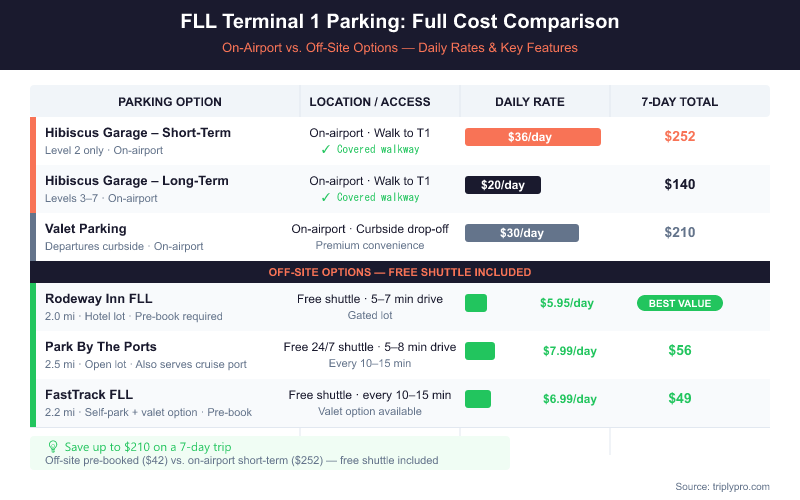Image resolution: width=800 pixels, height=500 pixels.
Task: Click the green rate bar for Rodeway Inn FLL
Action: [x=476, y=303]
